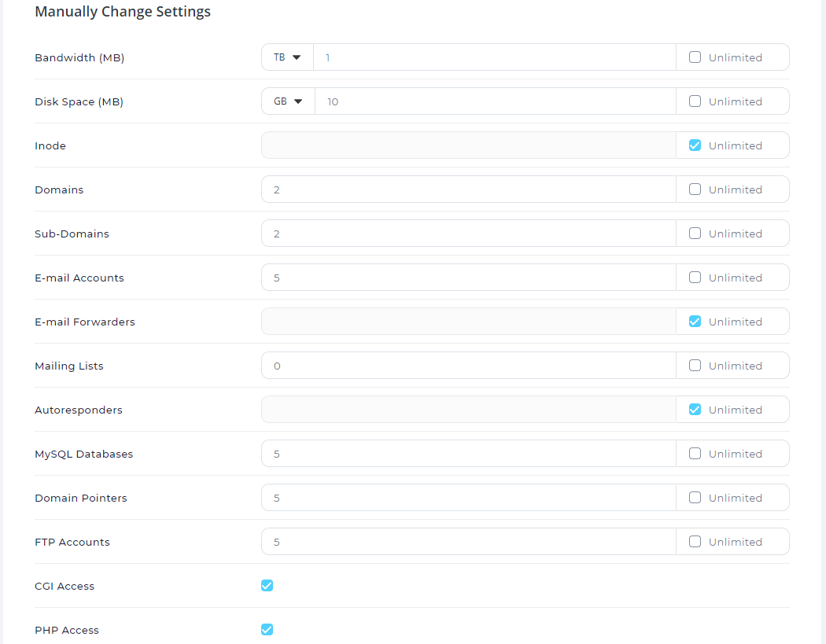The image size is (826, 644).
Task: Select the Manually Change Settings heading
Action: pos(123,12)
